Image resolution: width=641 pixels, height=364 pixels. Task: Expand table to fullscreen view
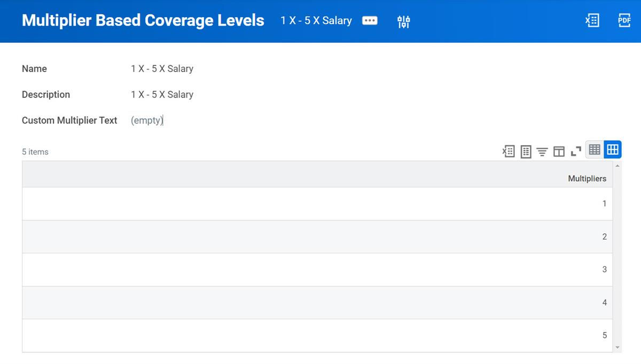point(576,152)
